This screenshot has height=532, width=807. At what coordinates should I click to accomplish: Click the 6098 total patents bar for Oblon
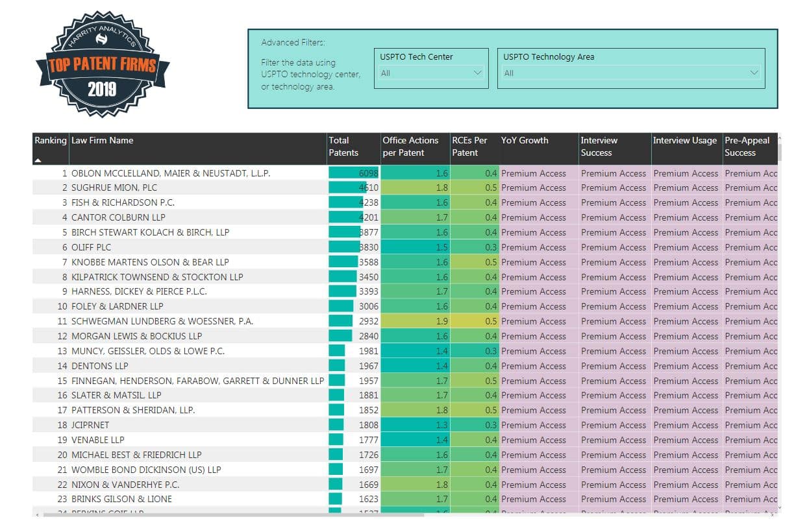(x=354, y=173)
